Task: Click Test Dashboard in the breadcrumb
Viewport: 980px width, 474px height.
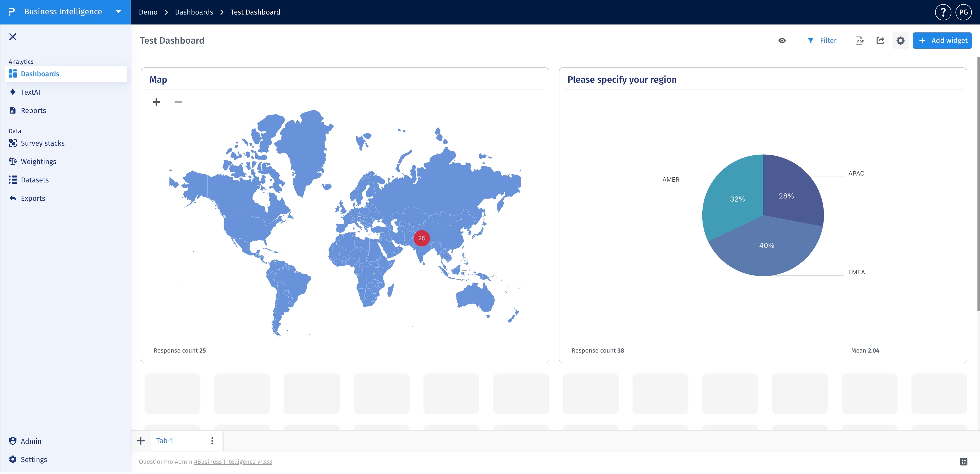Action: point(255,12)
